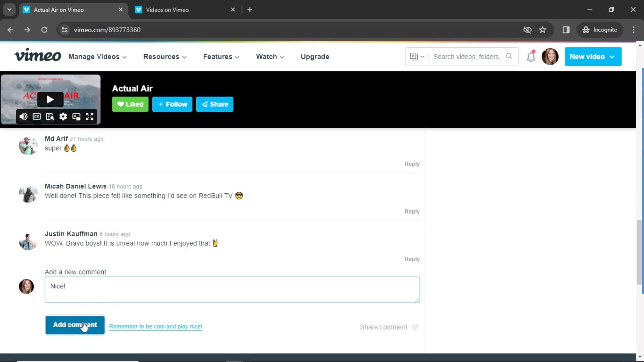Click the settings gear icon on player
The width and height of the screenshot is (644, 362).
point(63,117)
